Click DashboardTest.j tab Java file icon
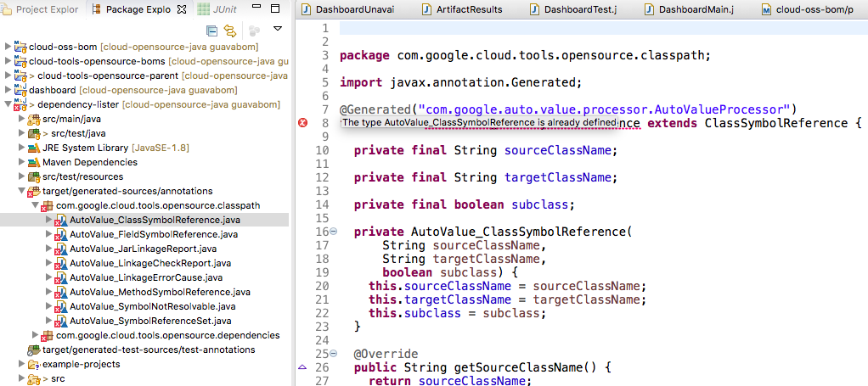The height and width of the screenshot is (386, 868). pos(535,9)
